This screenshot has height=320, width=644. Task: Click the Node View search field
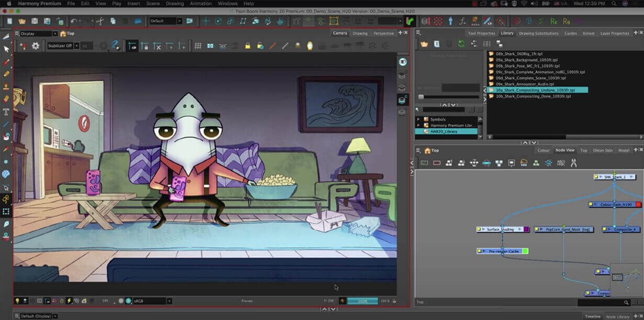[604, 302]
